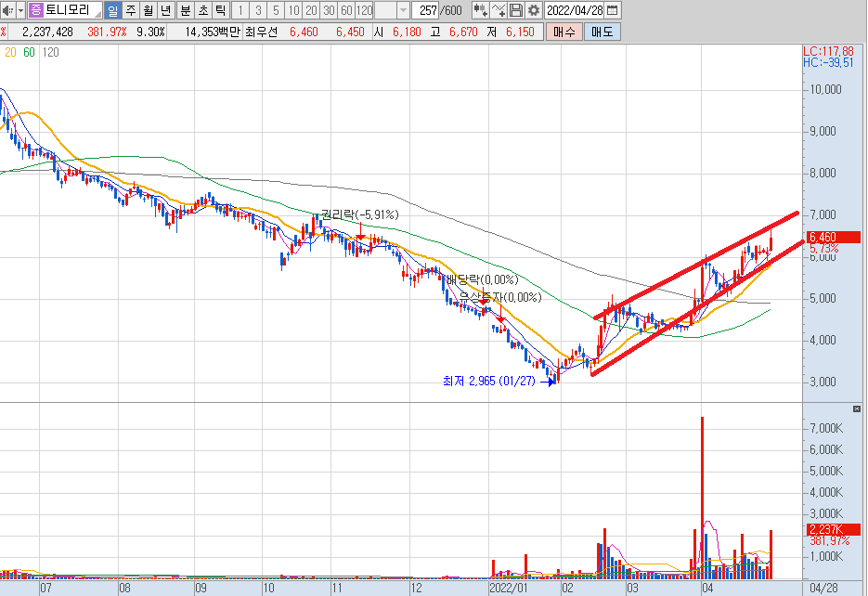This screenshot has width=868, height=596.
Task: Open the dropdown arrow beside the speaker icon
Action: click(21, 10)
